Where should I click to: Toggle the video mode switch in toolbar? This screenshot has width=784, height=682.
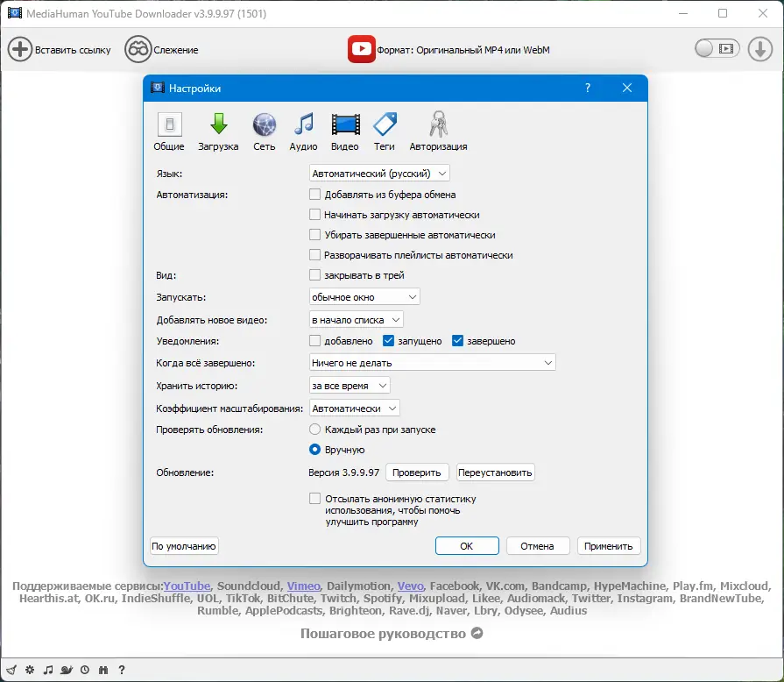(x=717, y=48)
